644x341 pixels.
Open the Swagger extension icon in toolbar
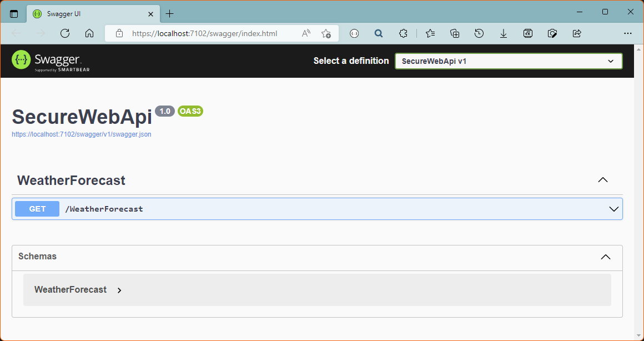[x=354, y=33]
